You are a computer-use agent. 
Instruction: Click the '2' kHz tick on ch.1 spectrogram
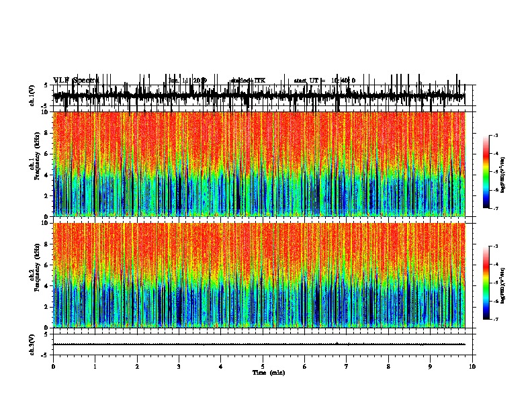47,196
